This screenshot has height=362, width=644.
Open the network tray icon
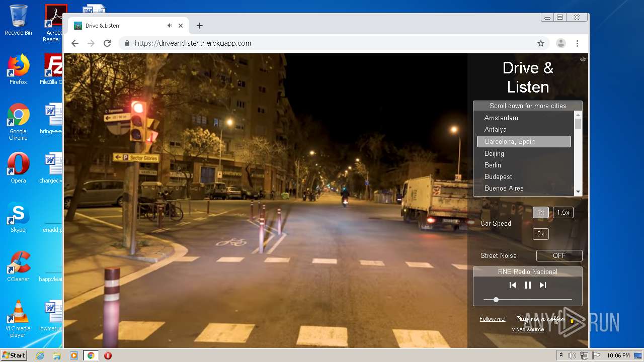pos(584,355)
